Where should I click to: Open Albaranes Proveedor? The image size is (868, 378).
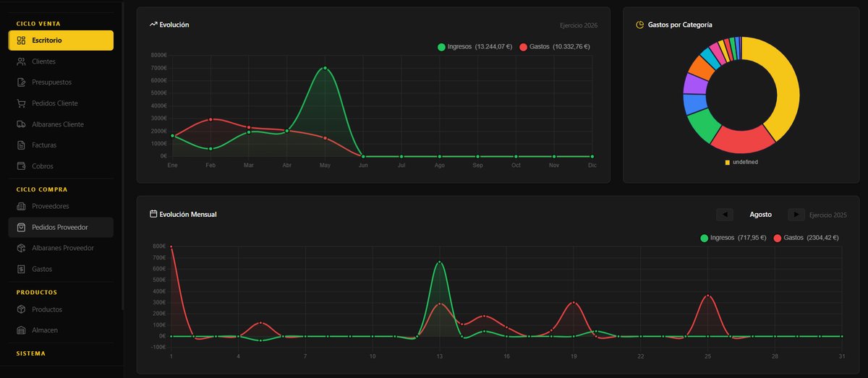61,248
